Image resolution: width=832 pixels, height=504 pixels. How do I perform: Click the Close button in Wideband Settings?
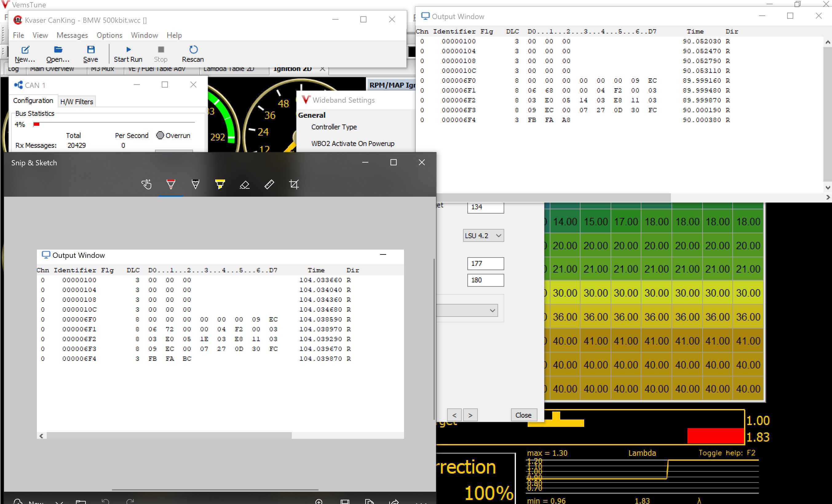pyautogui.click(x=522, y=415)
